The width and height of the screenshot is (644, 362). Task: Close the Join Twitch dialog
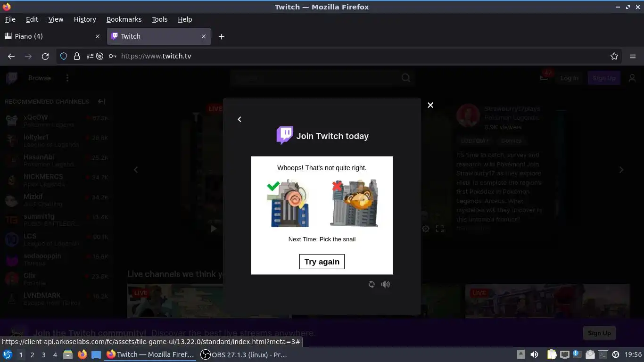pos(430,105)
